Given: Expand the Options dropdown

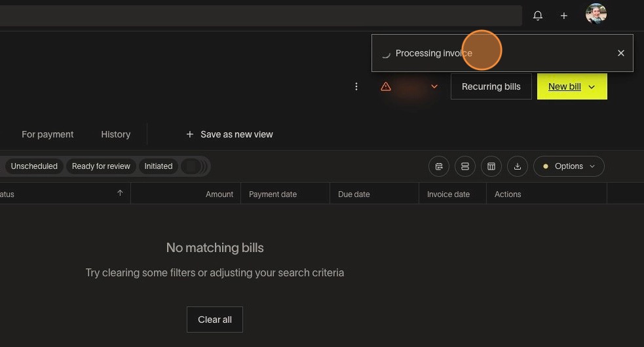Looking at the screenshot, I should pos(569,166).
